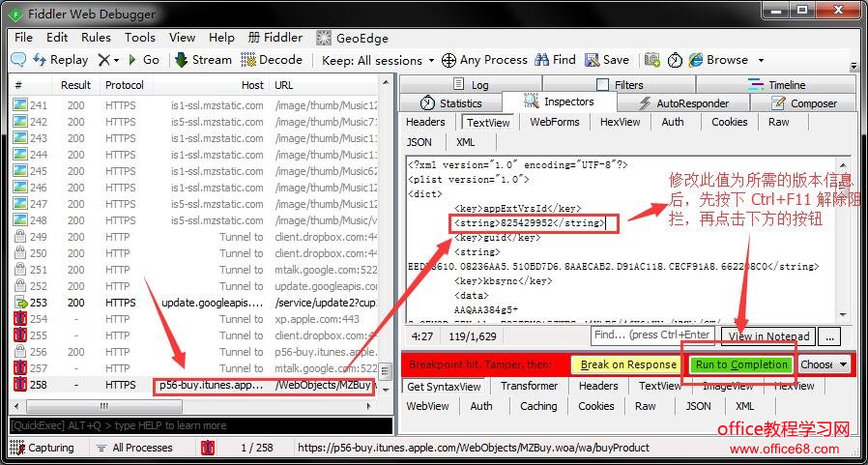Toggle Stream mode in toolbar
Image resolution: width=868 pixels, height=465 pixels.
point(203,60)
